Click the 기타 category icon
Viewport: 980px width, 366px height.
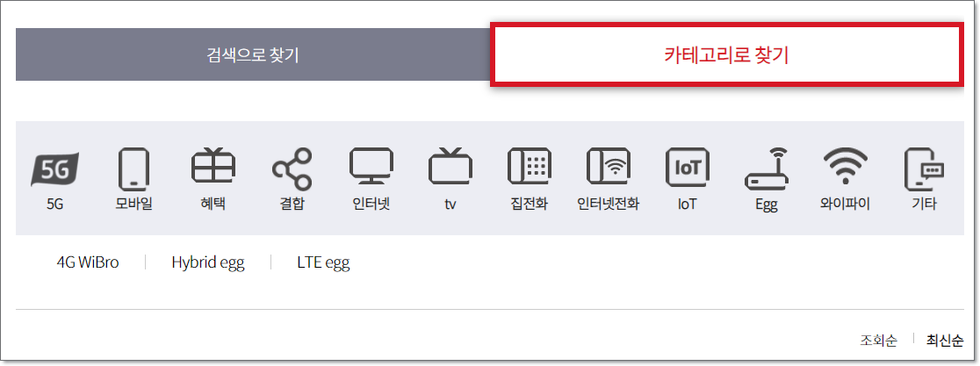925,169
